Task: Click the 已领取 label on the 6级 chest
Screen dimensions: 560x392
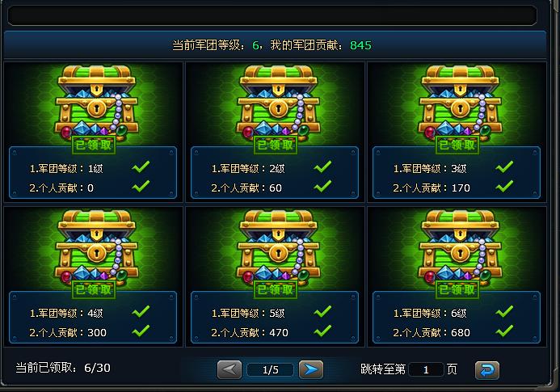Action: pos(457,290)
